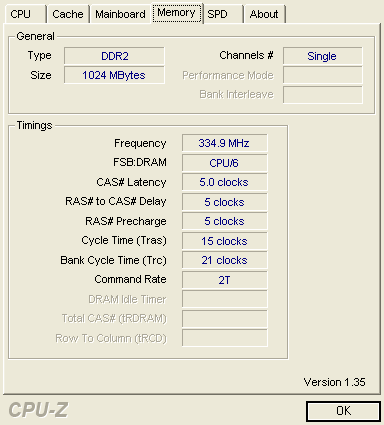Click the Type label in General
The width and height of the screenshot is (384, 425).
pyautogui.click(x=39, y=56)
